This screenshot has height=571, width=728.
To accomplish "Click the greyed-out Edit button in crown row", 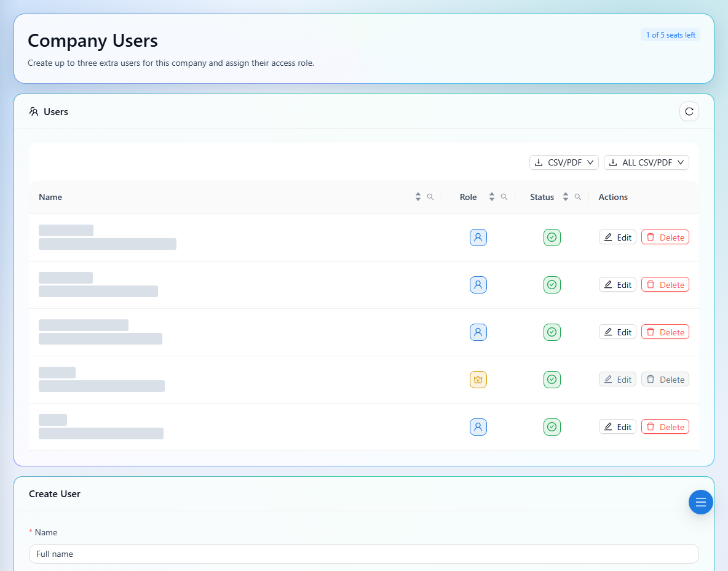I will [617, 380].
